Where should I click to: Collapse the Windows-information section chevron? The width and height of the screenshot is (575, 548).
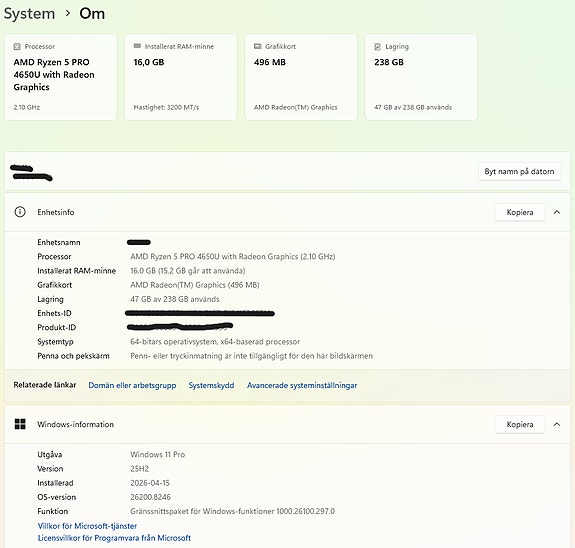click(557, 424)
